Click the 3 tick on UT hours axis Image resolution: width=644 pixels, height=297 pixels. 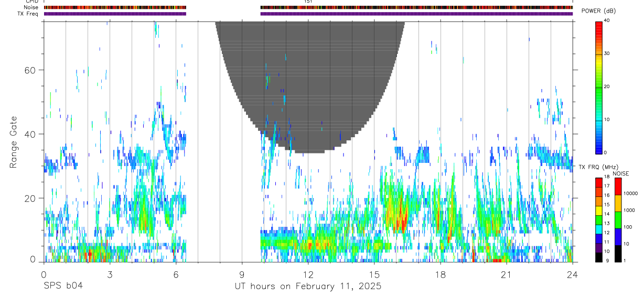pyautogui.click(x=110, y=274)
